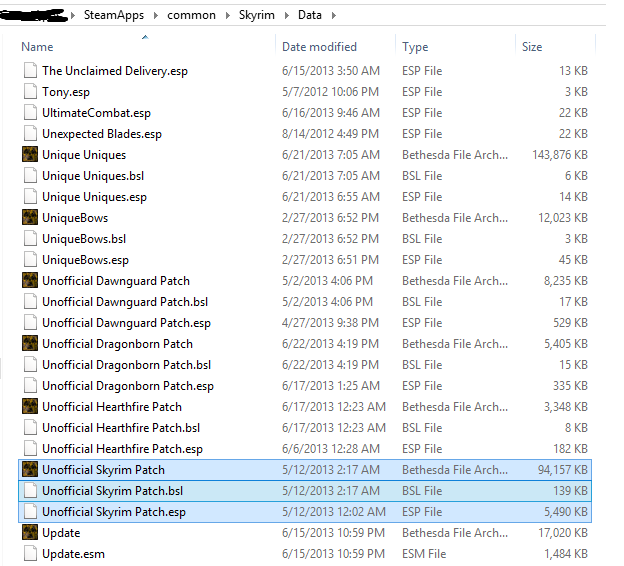Screen dimensions: 624x566
Task: Click the file icon of Unofficial Dragonborn Patch.bsl
Action: (30, 365)
